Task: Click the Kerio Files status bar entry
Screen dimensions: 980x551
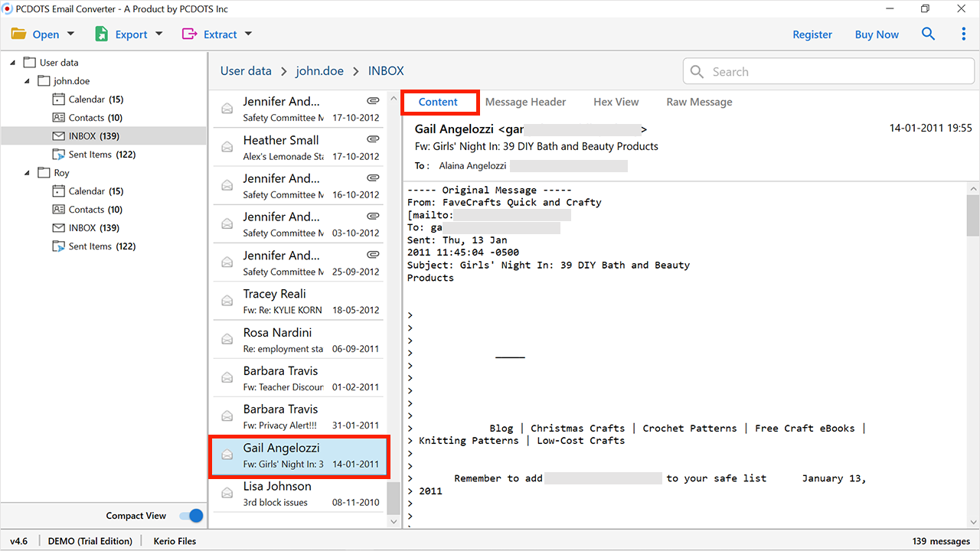Action: [175, 541]
